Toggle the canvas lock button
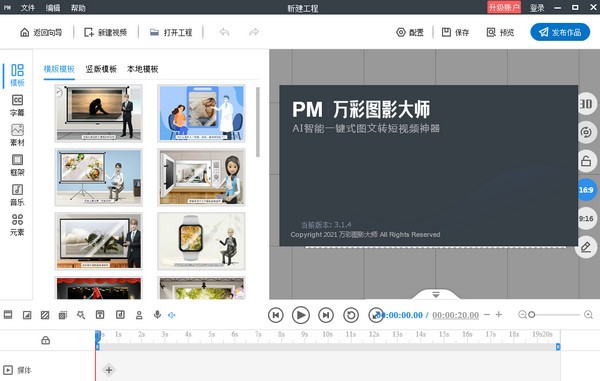The width and height of the screenshot is (600, 381). point(586,161)
